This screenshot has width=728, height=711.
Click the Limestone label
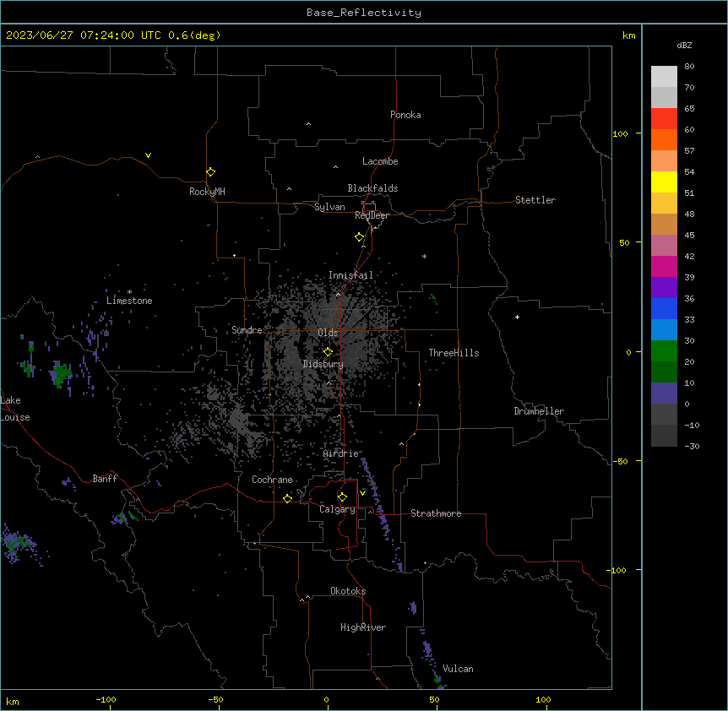point(129,301)
